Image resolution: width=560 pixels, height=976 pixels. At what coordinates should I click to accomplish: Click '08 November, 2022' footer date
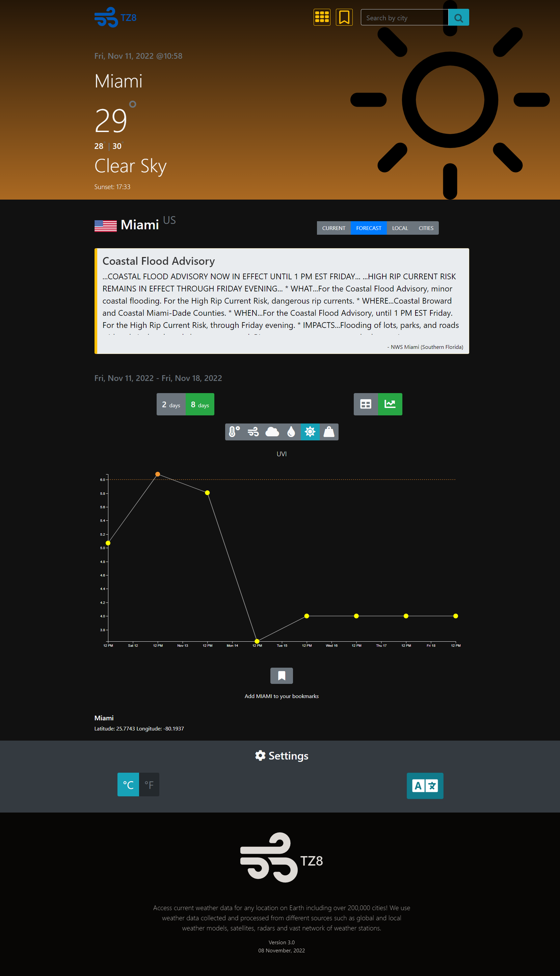(282, 950)
